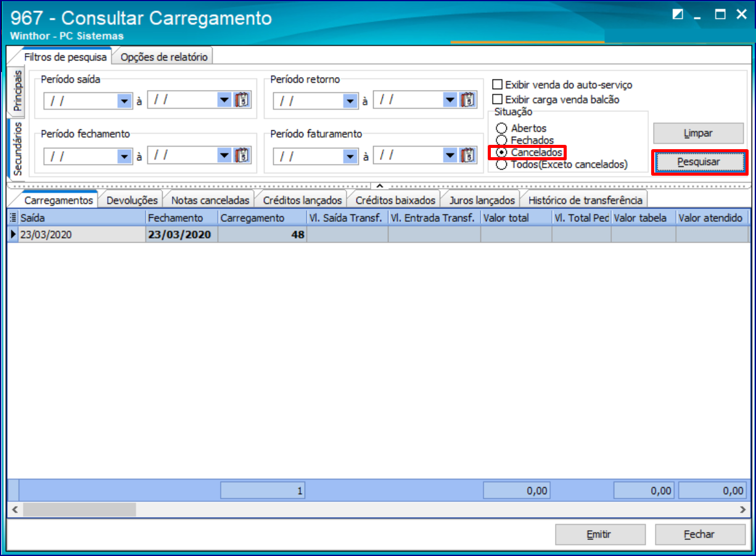Click into Período saída start date field
Screen dimensions: 756x556
pyautogui.click(x=81, y=100)
